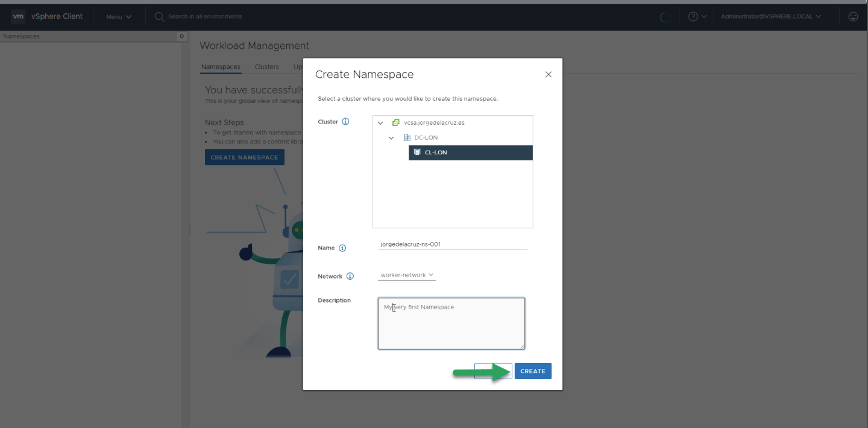
Task: Click the datacenter icon beside DC-LON
Action: point(407,138)
